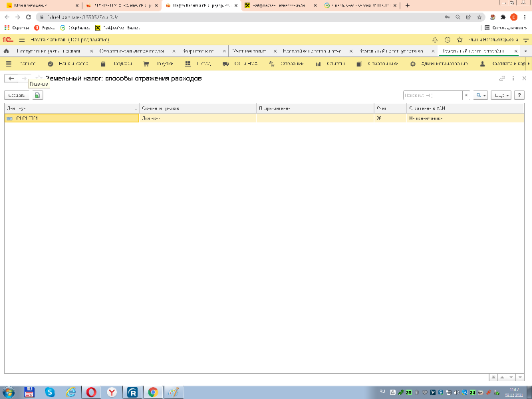Select the 01.01.2021 row date cell

pyautogui.click(x=72, y=118)
